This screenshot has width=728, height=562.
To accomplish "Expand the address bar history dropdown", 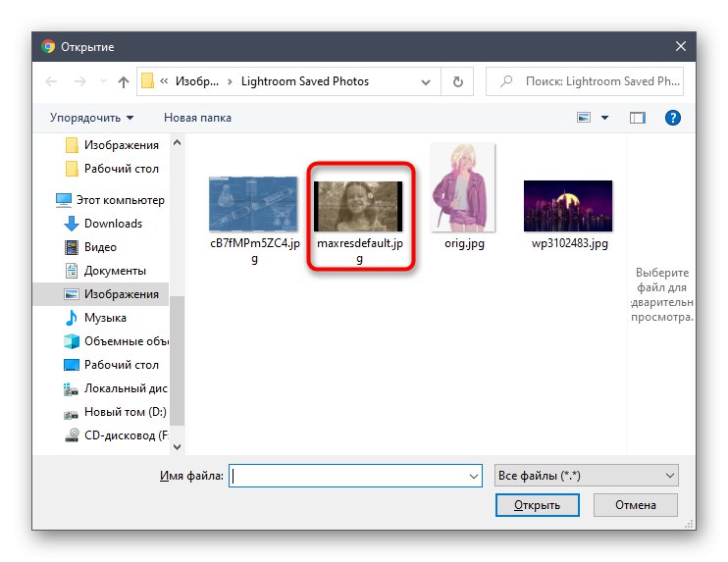I will click(425, 82).
